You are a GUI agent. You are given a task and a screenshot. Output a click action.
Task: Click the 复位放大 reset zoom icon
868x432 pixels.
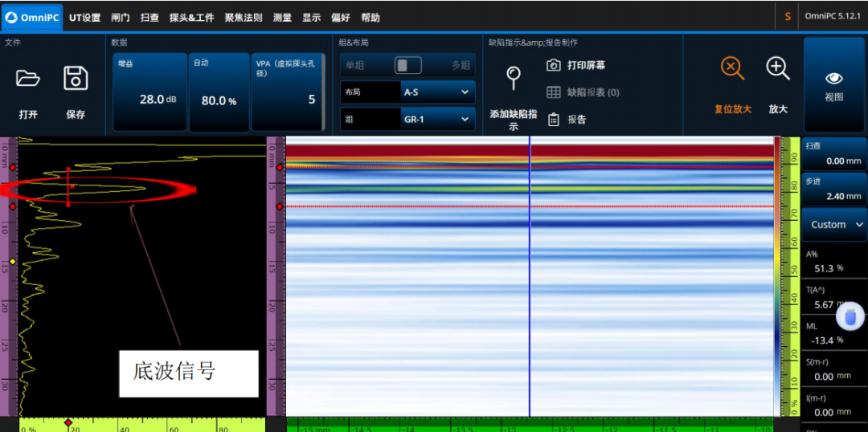click(x=732, y=68)
